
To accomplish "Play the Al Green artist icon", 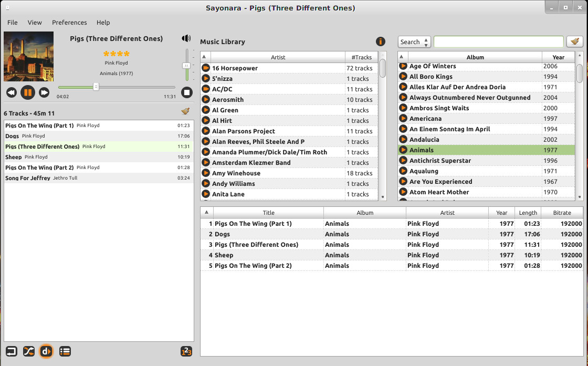I will [205, 110].
